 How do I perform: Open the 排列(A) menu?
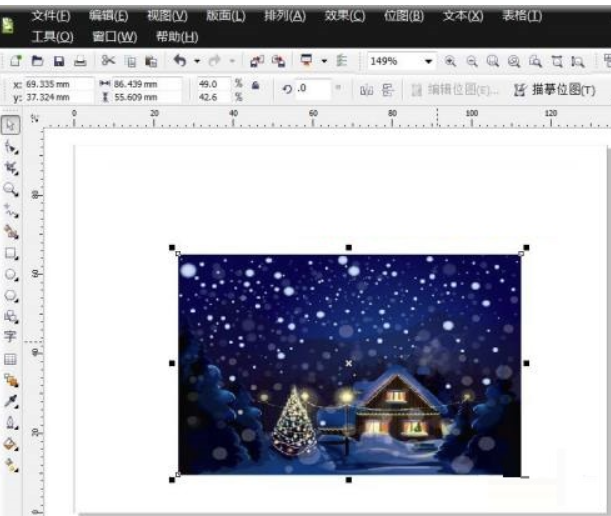coord(285,16)
